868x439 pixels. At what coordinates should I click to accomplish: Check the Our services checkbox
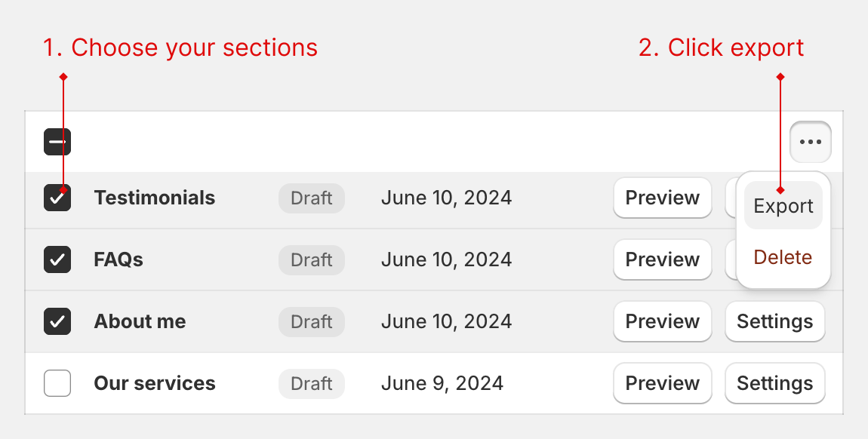tap(57, 383)
